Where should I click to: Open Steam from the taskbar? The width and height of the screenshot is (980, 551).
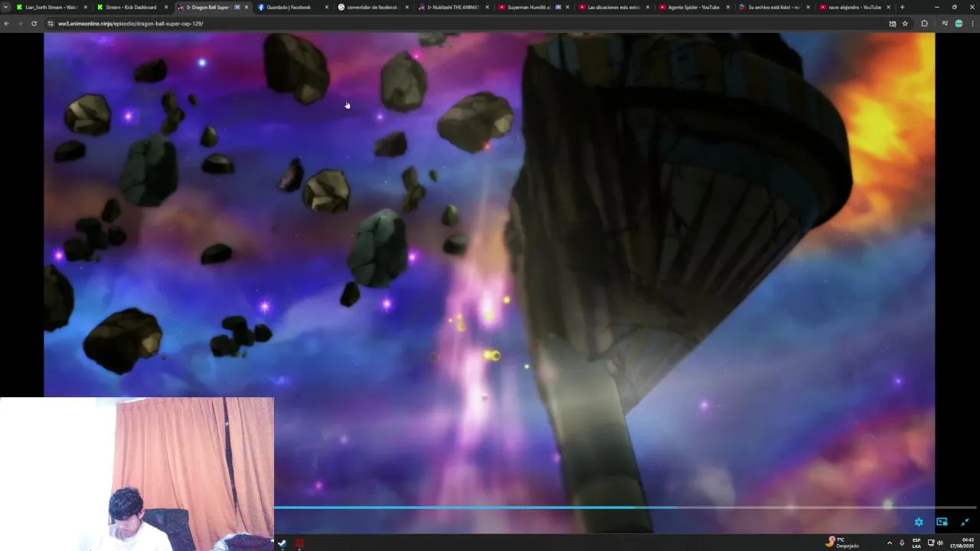pos(282,543)
